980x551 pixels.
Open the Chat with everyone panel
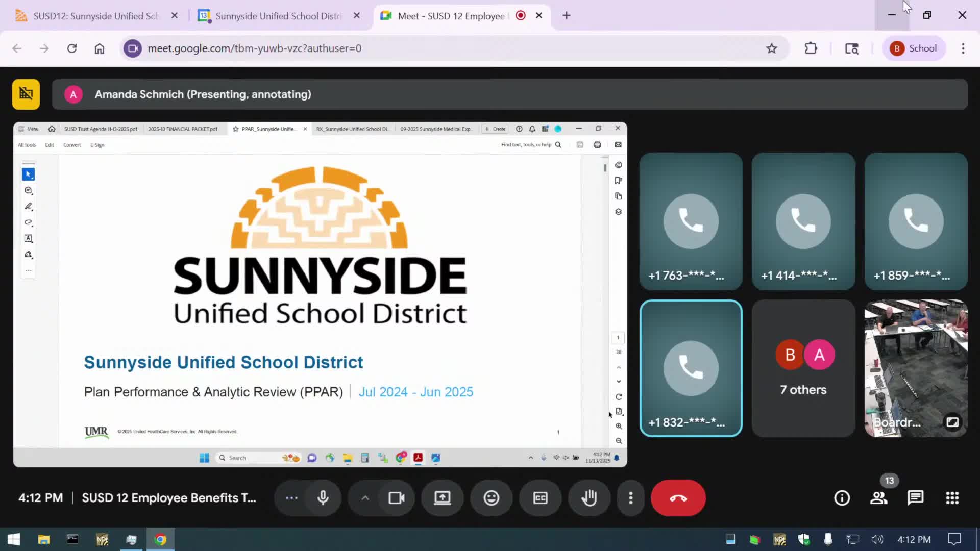915,498
